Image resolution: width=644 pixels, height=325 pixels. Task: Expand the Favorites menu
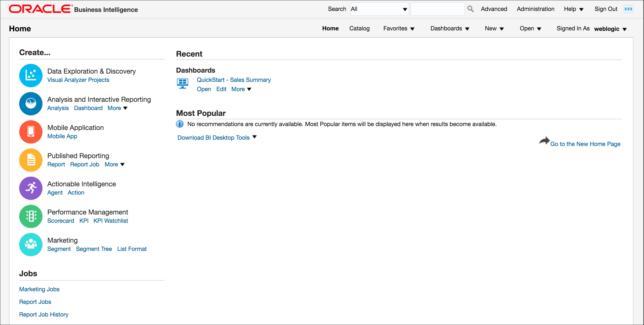point(399,28)
